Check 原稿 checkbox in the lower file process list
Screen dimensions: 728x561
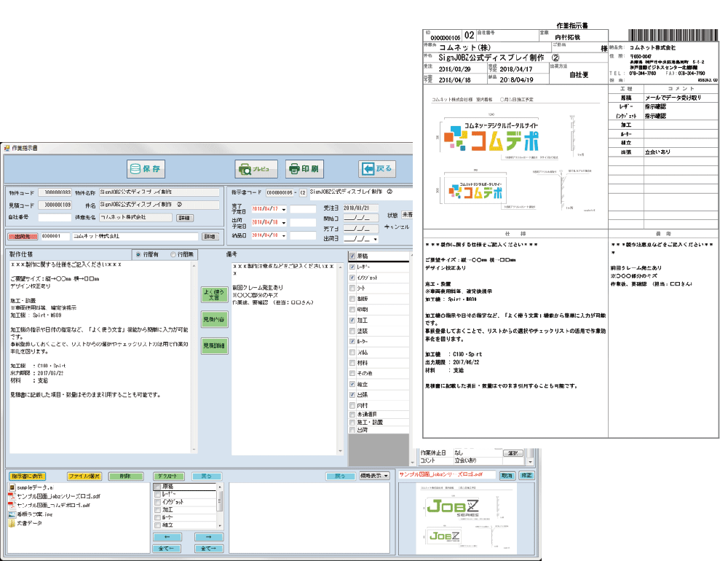[158, 487]
